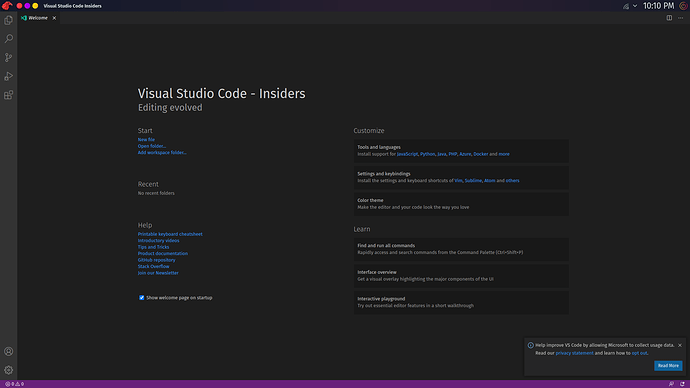This screenshot has width=690, height=388.
Task: Click the feedback icon in status bar
Action: pyautogui.click(x=671, y=384)
